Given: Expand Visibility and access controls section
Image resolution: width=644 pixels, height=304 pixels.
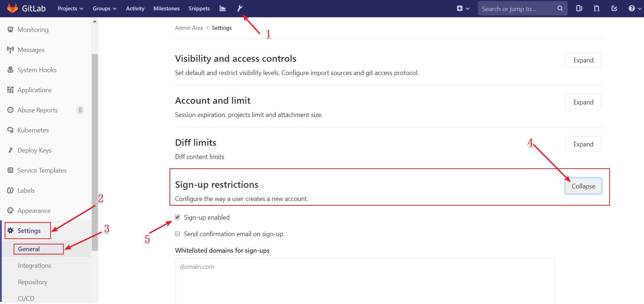Looking at the screenshot, I should tap(583, 60).
